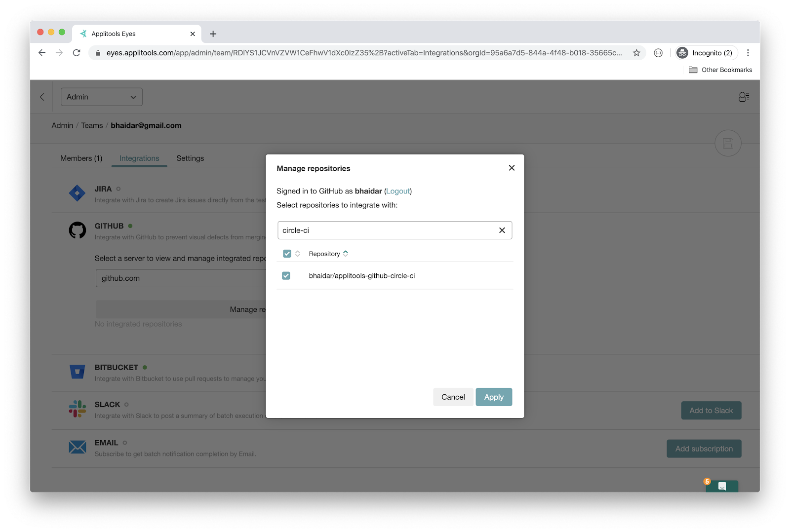Click the Logout link
Screen dimensions: 790x532
pyautogui.click(x=398, y=191)
